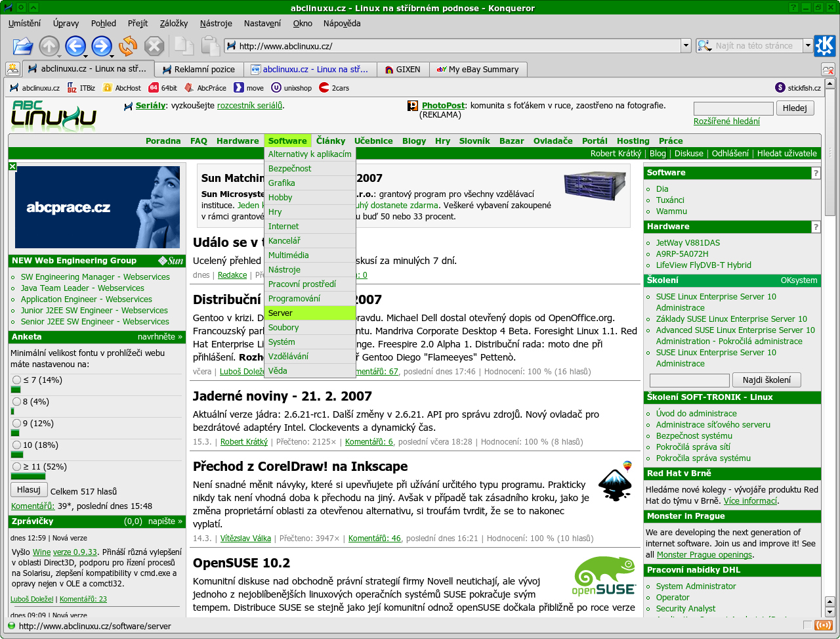Open the AbcPráce bookmark

[205, 87]
